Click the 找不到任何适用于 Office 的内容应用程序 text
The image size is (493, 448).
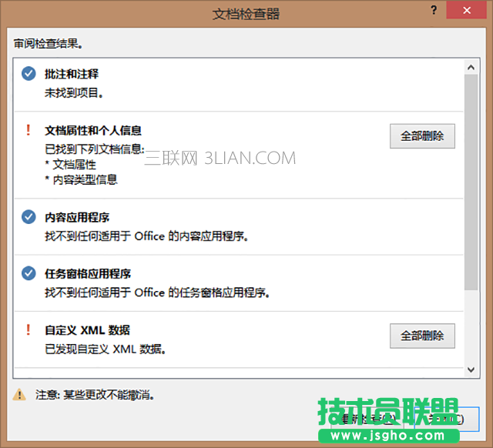146,236
